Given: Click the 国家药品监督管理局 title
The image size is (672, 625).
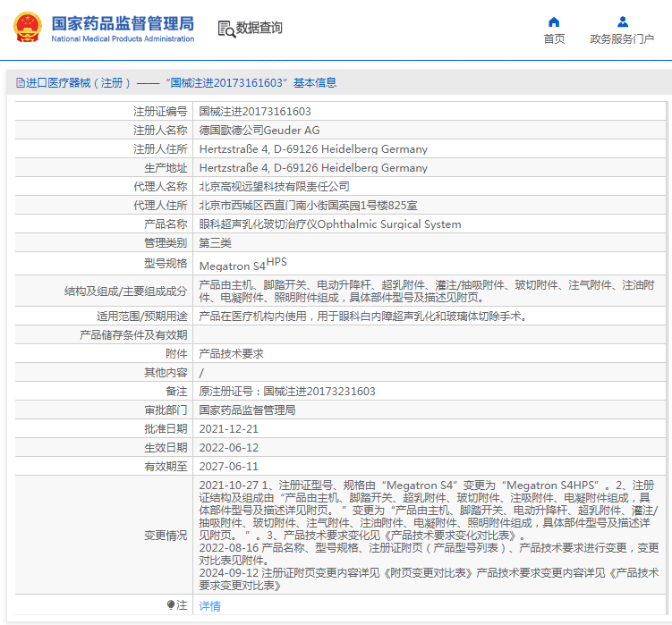Looking at the screenshot, I should 123,23.
